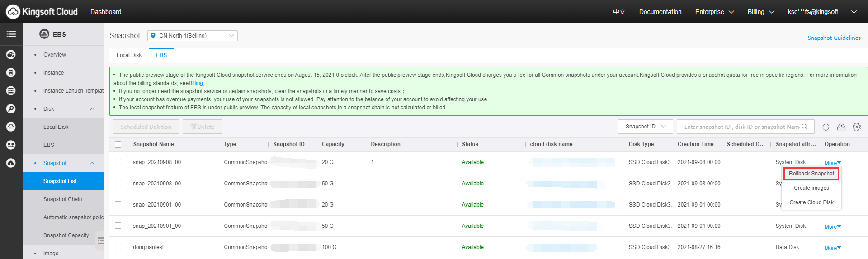Click the EBS service icon in the sidebar header
The width and height of the screenshot is (868, 259).
[44, 34]
